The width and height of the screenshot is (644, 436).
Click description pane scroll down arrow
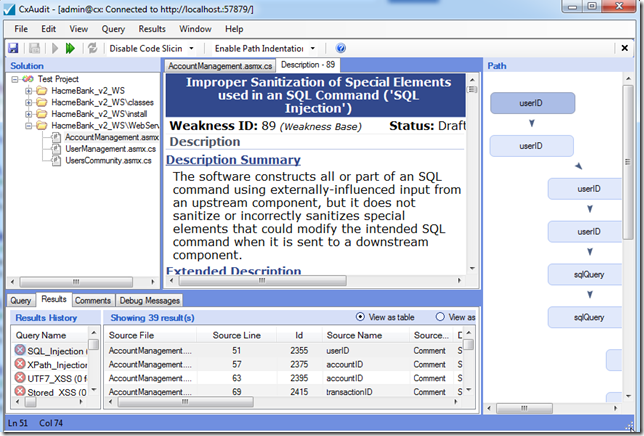pos(472,268)
